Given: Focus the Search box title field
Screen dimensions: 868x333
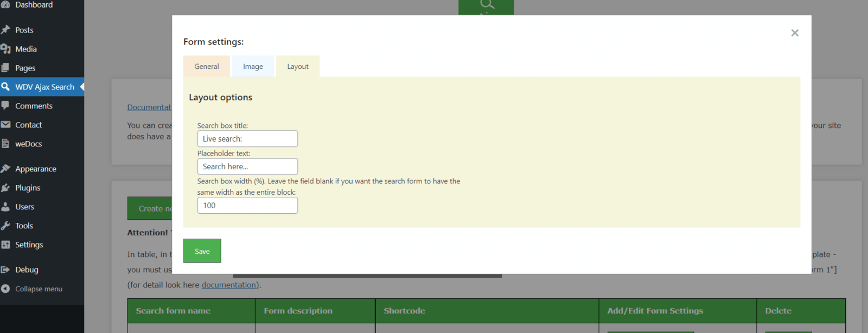Looking at the screenshot, I should 247,139.
